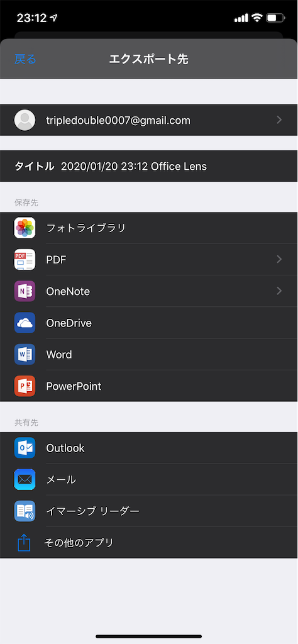Select フォトライブラリ as save destination

[148, 228]
